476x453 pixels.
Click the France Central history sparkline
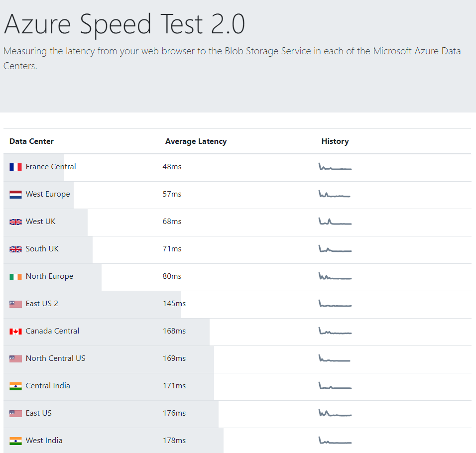(335, 167)
